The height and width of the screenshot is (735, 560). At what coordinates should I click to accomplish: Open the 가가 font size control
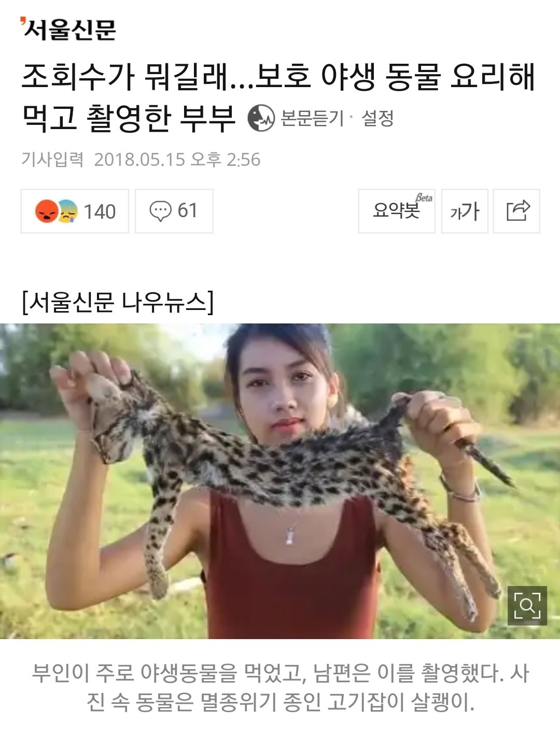point(465,211)
